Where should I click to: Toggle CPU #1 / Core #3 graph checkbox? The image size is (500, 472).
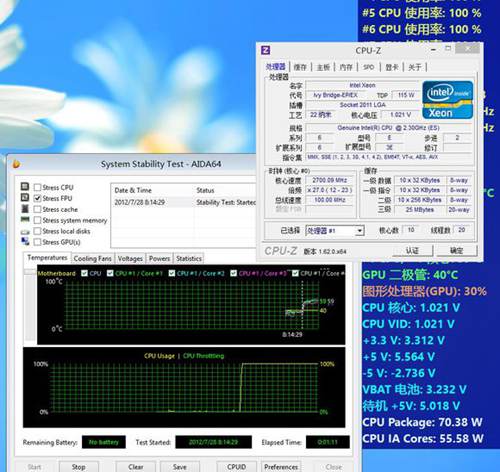[234, 273]
